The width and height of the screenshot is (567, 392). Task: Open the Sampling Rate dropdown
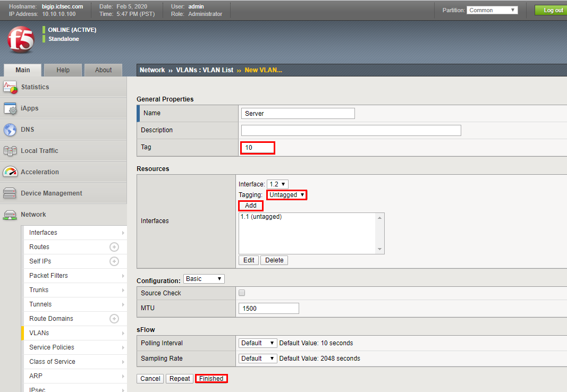258,359
